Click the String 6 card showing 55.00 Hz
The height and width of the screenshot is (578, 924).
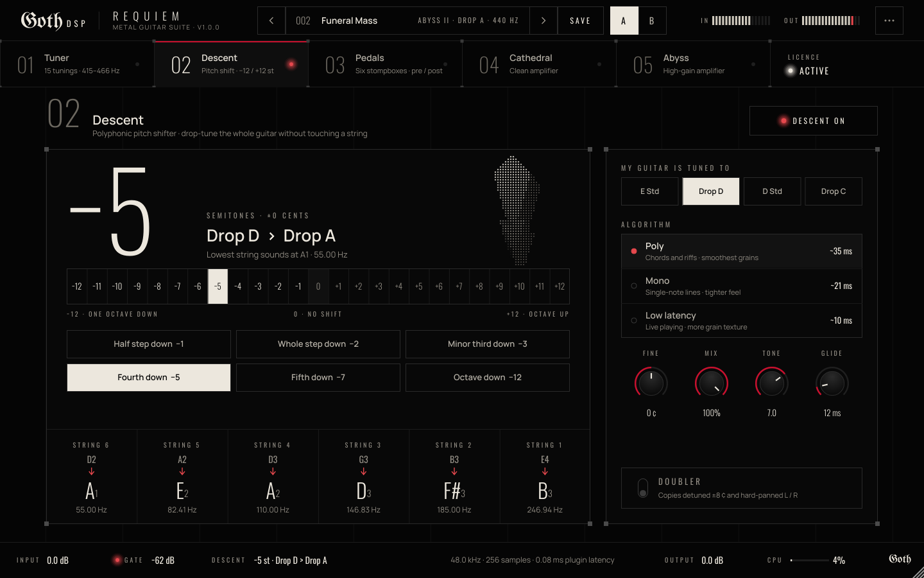click(x=92, y=477)
